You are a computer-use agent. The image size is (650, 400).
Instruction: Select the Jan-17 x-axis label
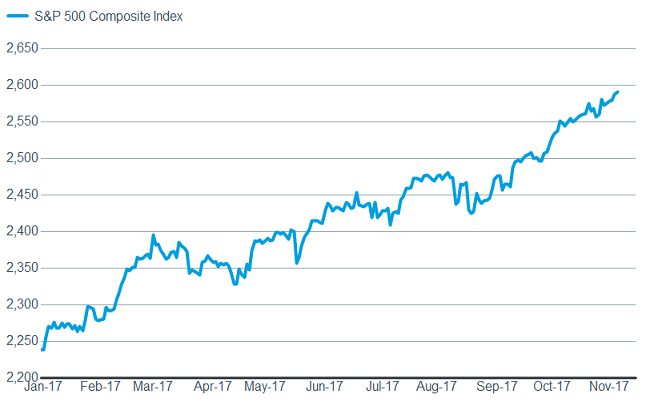tap(43, 385)
